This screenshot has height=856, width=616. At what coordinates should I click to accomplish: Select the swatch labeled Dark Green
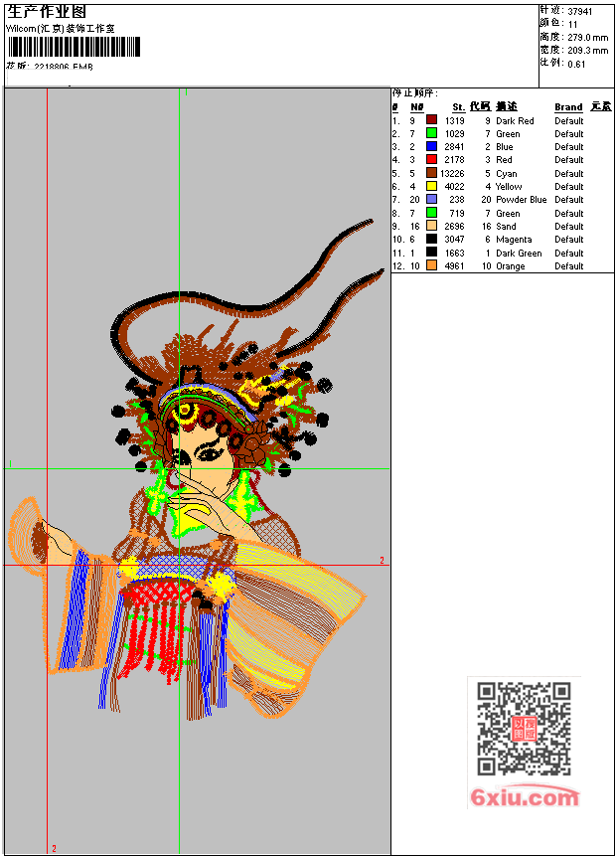pos(431,253)
